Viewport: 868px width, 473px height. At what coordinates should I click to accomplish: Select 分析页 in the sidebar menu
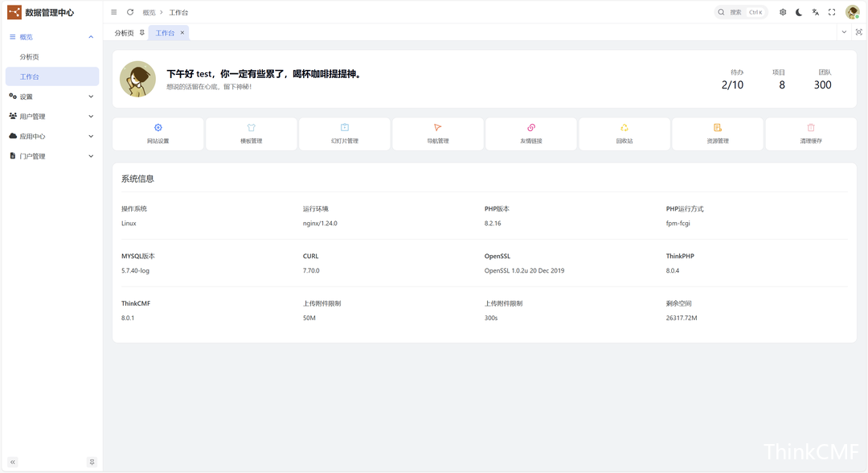30,57
